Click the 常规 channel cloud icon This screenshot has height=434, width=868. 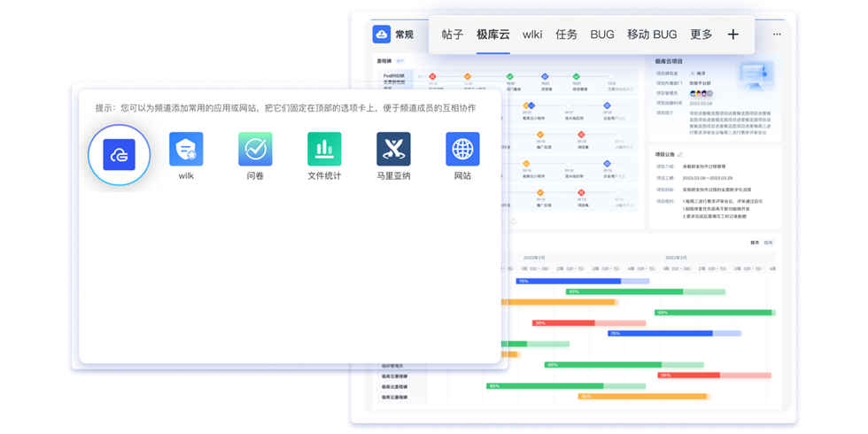(x=382, y=35)
